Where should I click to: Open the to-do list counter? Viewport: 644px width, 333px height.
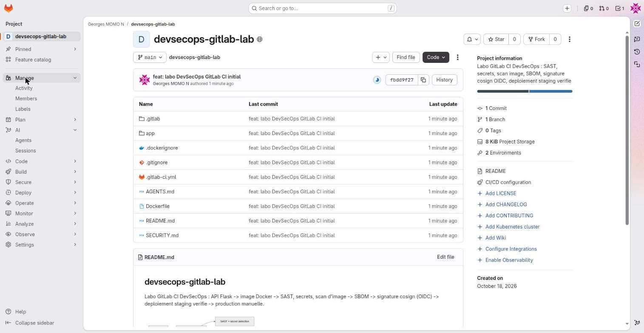tap(620, 8)
